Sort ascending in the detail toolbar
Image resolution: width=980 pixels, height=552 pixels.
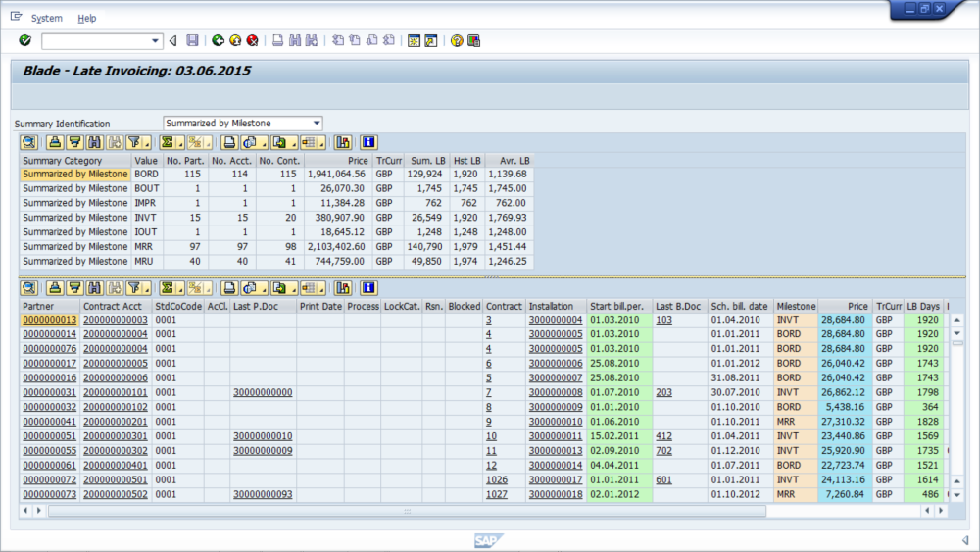click(55, 288)
